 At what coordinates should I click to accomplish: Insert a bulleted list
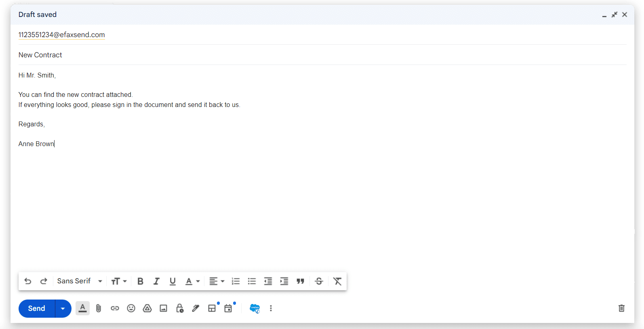[x=252, y=281]
